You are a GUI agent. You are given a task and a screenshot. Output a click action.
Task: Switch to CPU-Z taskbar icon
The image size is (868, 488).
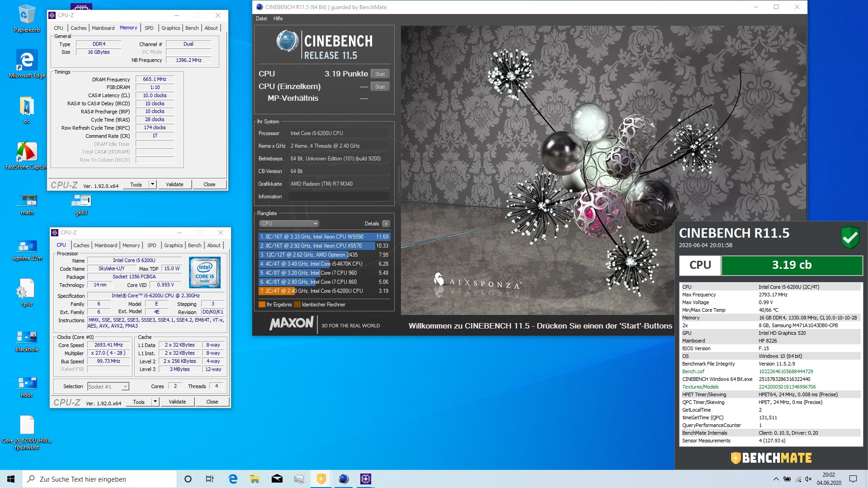(366, 479)
